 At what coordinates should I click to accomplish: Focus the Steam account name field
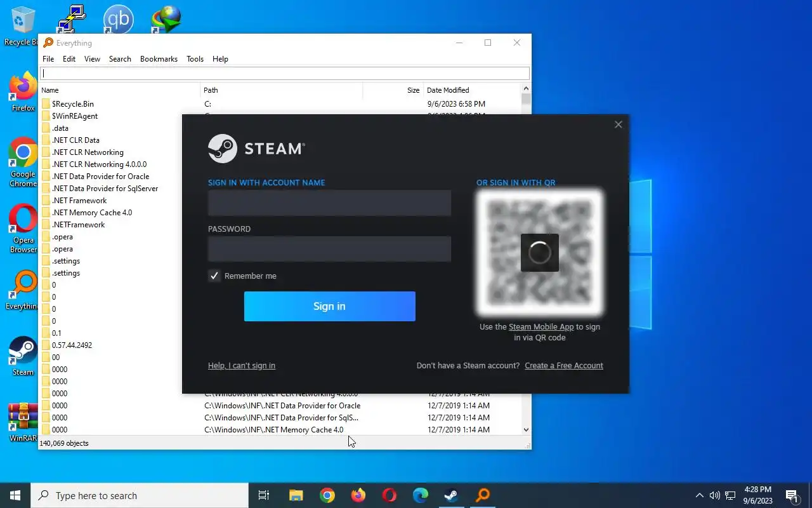[330, 203]
